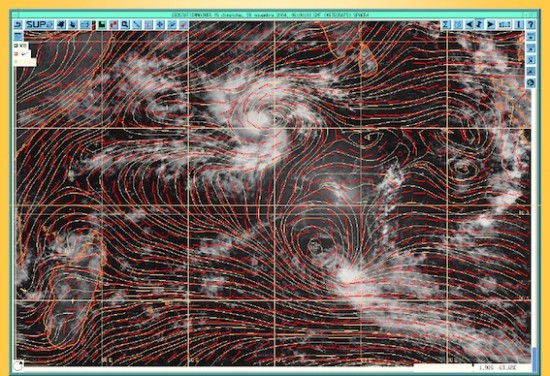Click the globe icon on right sidebar
The image size is (550, 376).
[x=530, y=83]
